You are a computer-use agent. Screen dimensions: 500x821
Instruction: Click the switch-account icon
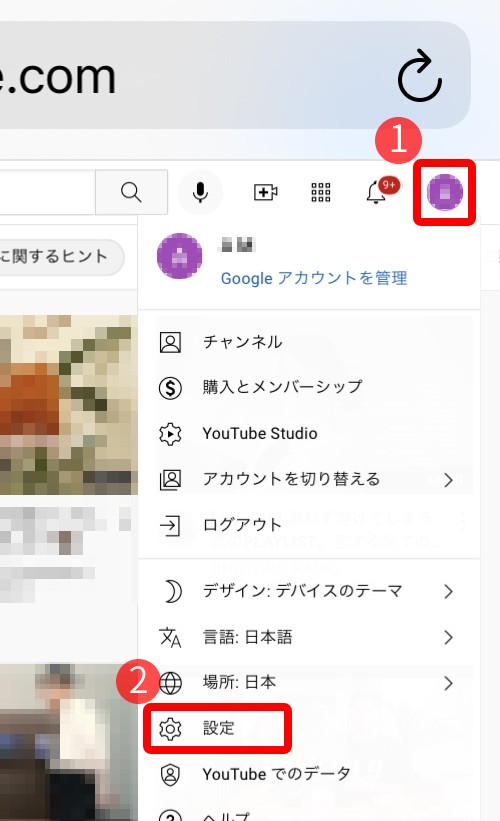click(170, 479)
